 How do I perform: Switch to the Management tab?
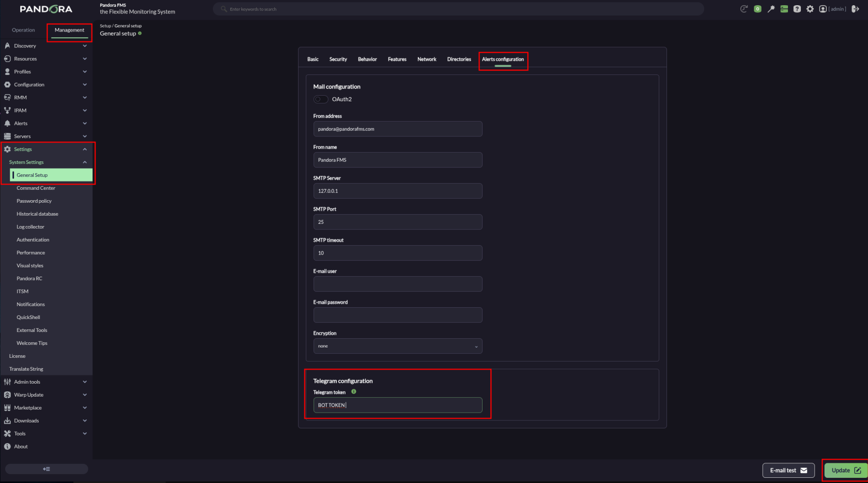tap(69, 30)
